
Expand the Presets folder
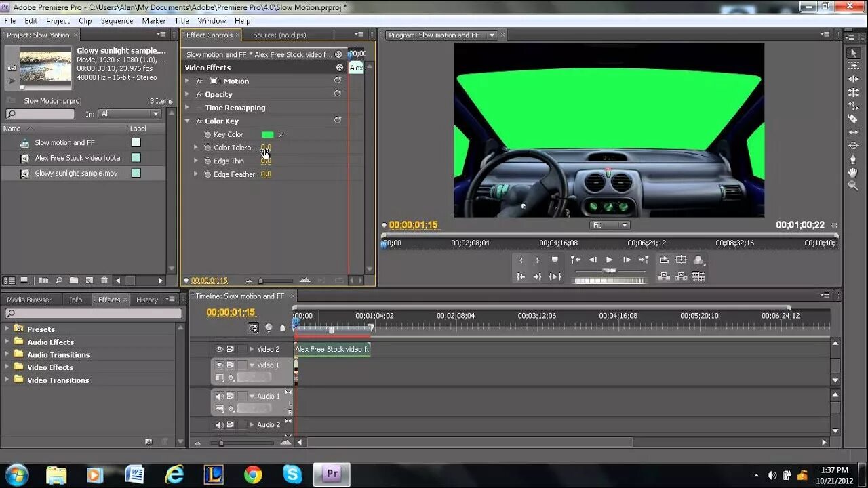click(x=7, y=329)
